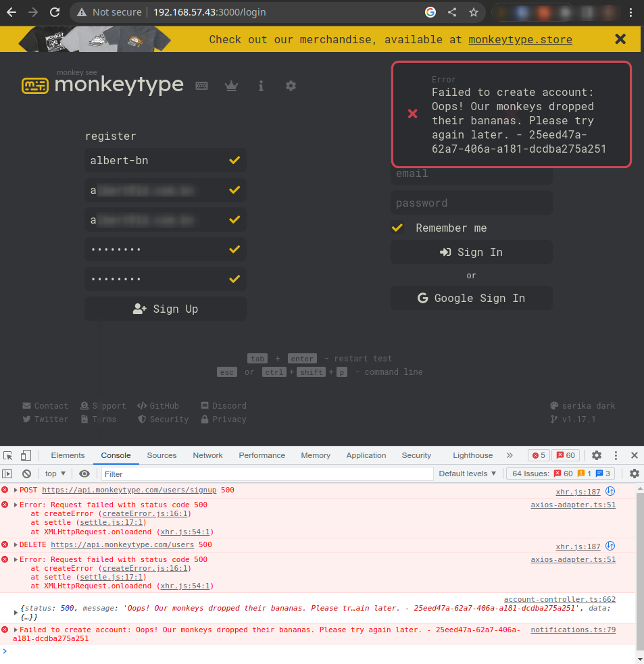The image size is (644, 664).
Task: Open the GitHub link
Action: click(158, 406)
